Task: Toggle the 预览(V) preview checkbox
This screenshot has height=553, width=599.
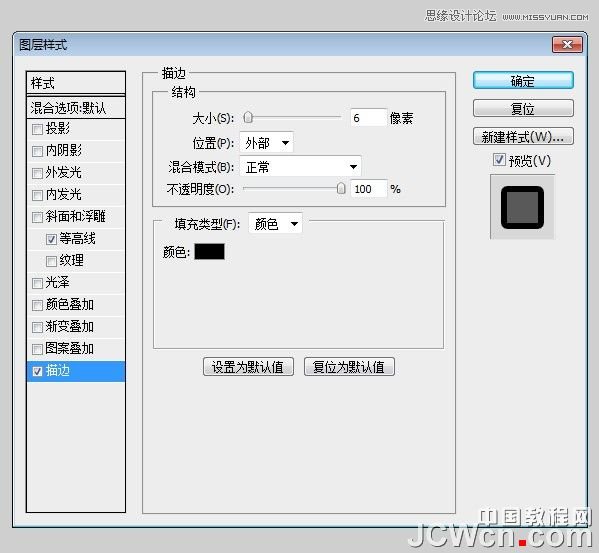Action: 499,160
